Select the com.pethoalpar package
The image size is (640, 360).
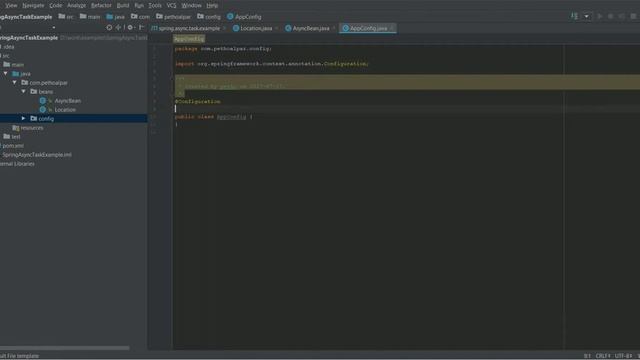(x=44, y=83)
